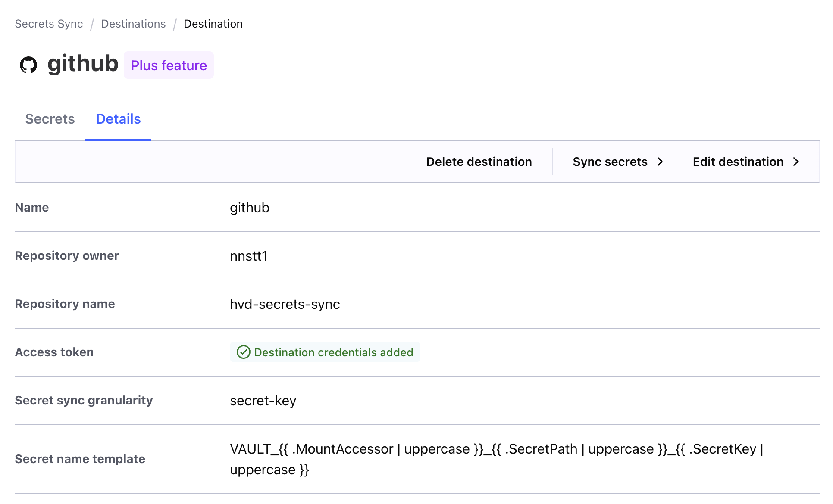Click the secret-key granularity value
This screenshot has width=833, height=504.
263,401
